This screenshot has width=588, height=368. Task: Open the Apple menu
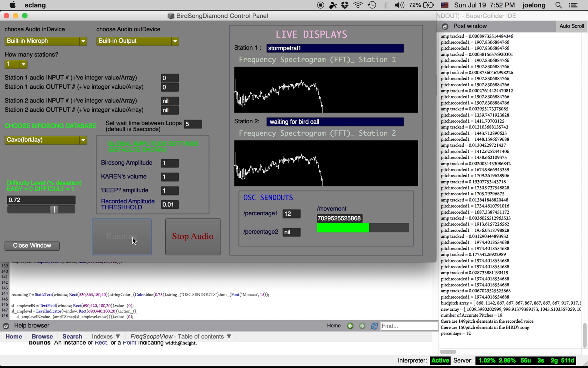[x=12, y=5]
